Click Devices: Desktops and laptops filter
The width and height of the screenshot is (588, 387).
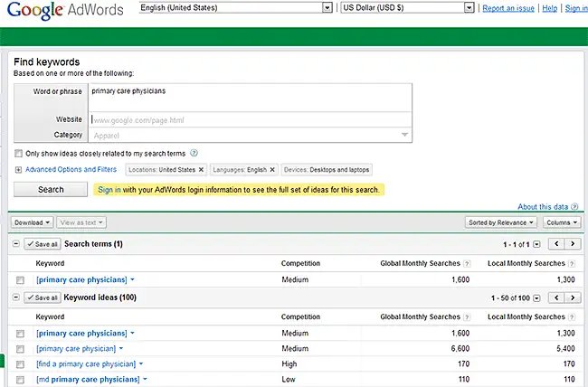327,169
